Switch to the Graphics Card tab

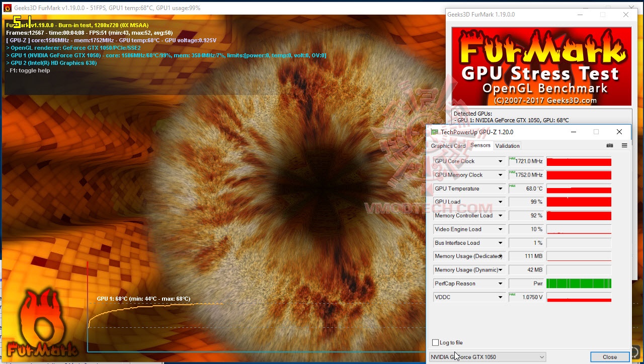[448, 146]
